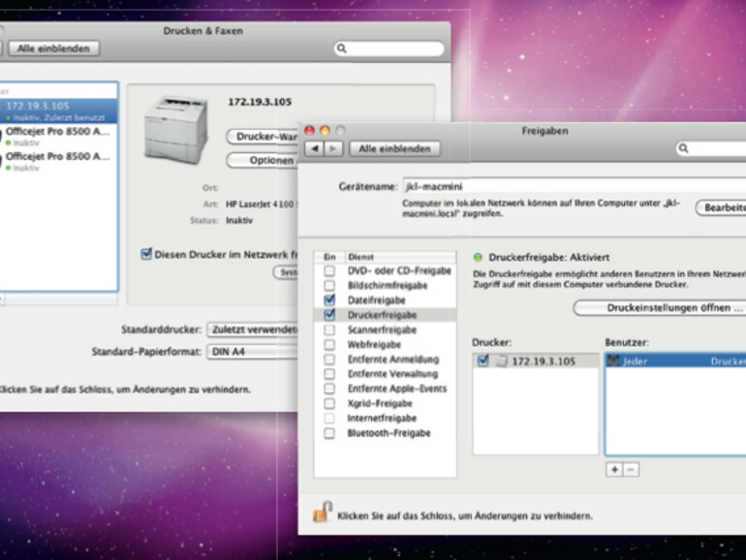Open the Standard-Papierformat DIN A4 dropdown

tap(254, 352)
